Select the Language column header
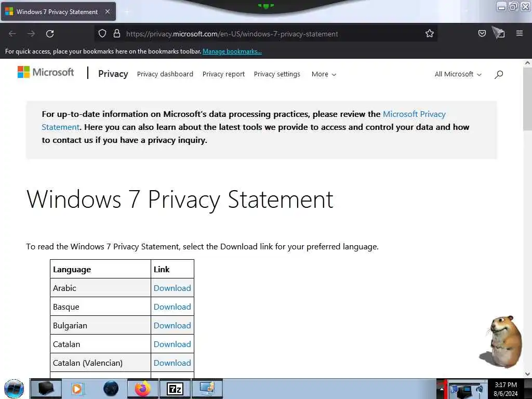 point(100,269)
